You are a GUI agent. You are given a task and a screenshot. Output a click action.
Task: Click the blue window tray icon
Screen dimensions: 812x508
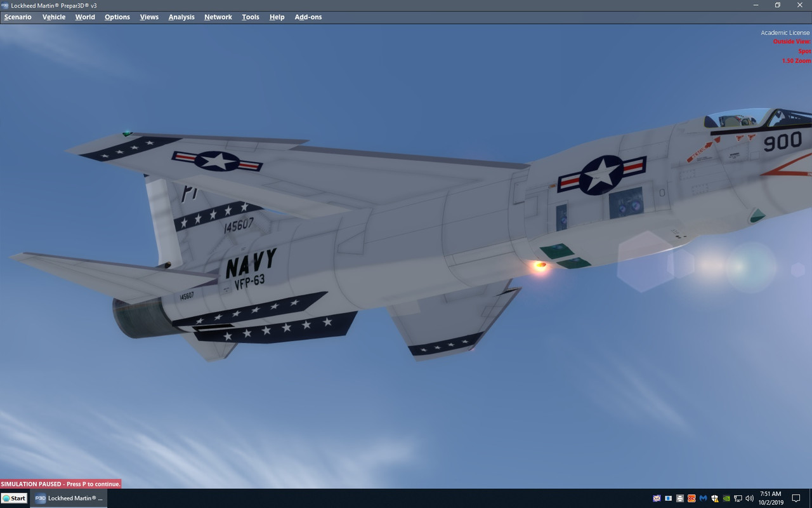(x=668, y=498)
